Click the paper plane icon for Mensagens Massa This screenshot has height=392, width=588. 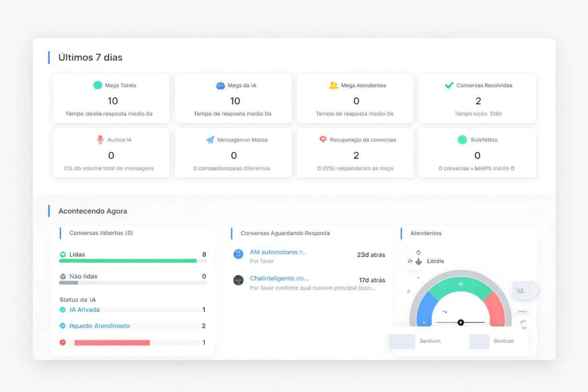[x=210, y=140]
